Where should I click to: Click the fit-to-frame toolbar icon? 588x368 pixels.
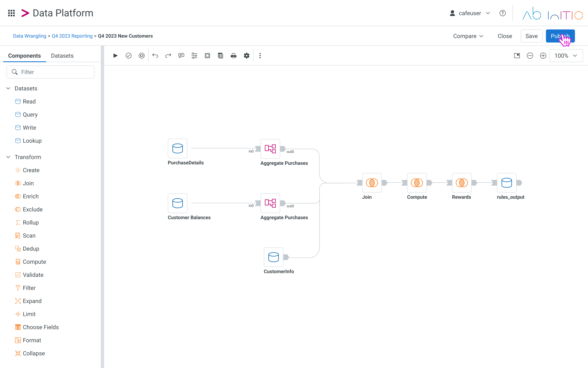coord(207,56)
